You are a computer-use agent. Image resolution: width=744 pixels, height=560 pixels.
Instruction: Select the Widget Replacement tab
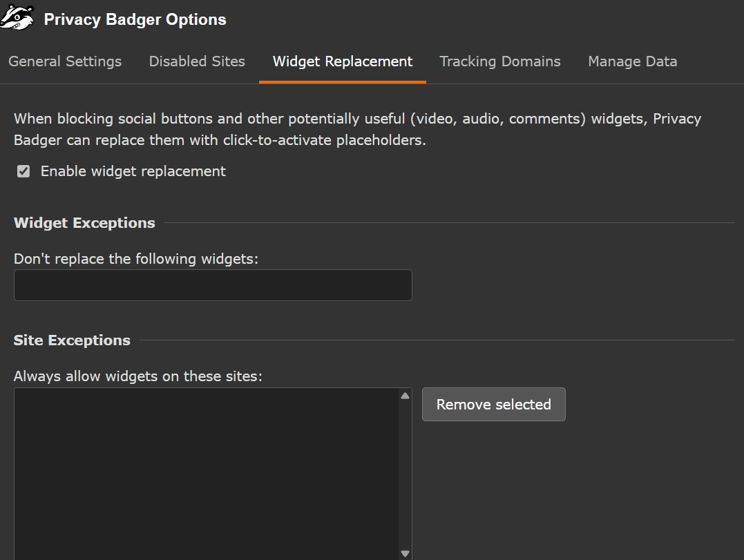343,61
